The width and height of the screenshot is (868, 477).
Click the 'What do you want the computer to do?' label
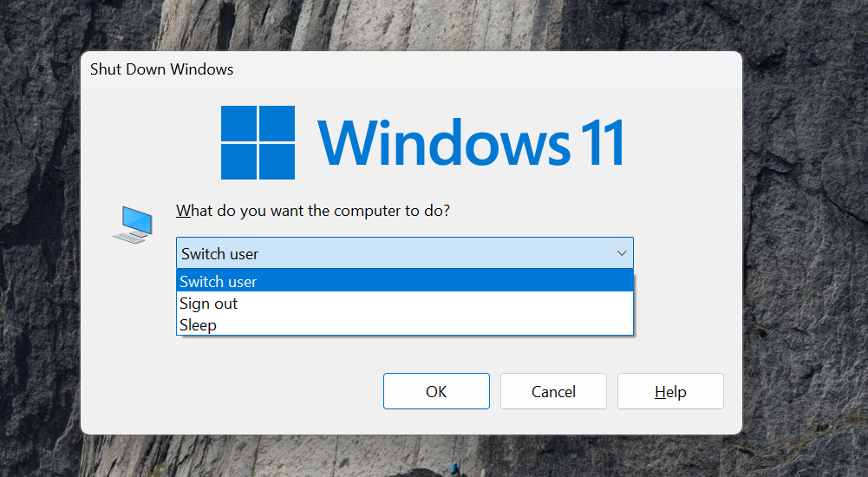(313, 211)
